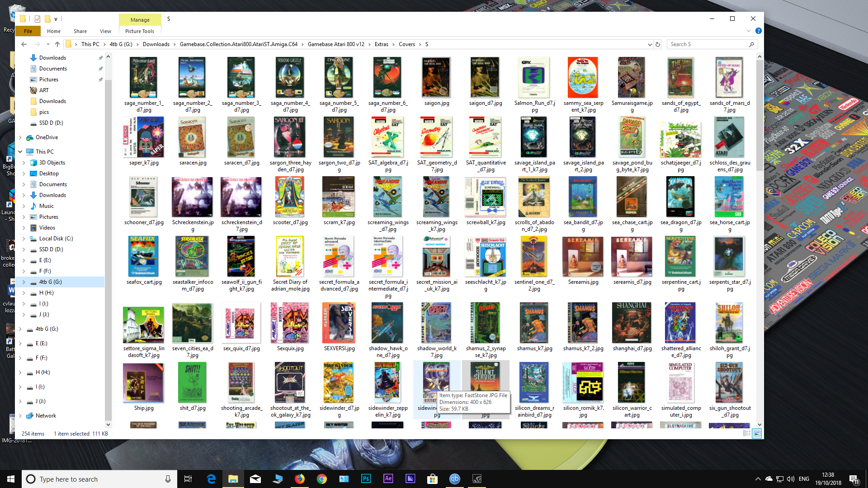Image resolution: width=868 pixels, height=488 pixels.
Task: Open Google Chrome from the taskbar
Action: [321, 479]
